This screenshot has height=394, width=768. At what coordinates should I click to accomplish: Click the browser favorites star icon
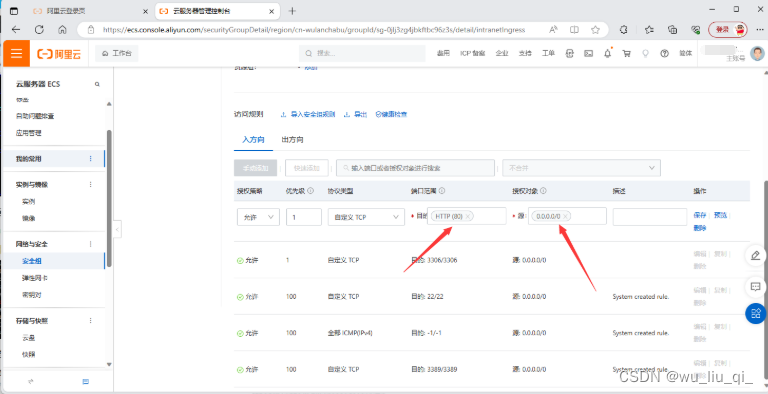coord(595,29)
